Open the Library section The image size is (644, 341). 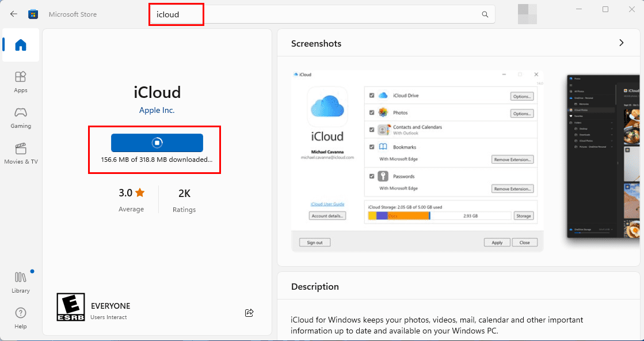coord(21,282)
